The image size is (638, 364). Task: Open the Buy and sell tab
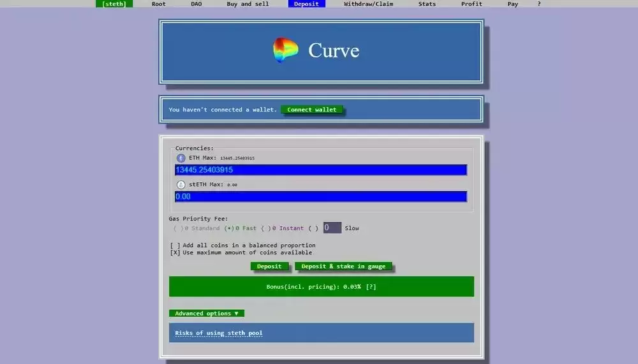248,4
